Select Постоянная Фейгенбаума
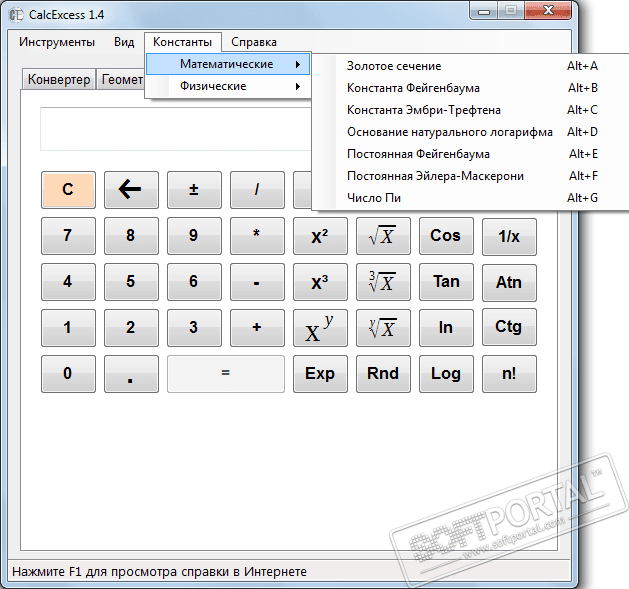This screenshot has width=629, height=589. click(472, 154)
